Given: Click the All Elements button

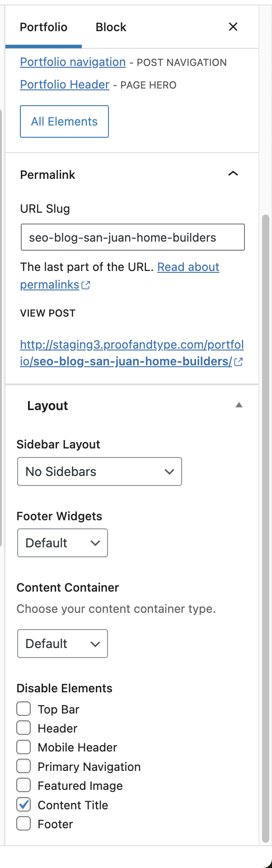Looking at the screenshot, I should pos(64,121).
